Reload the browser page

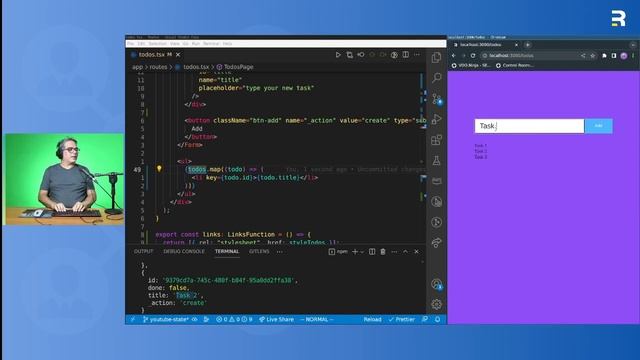[473, 56]
